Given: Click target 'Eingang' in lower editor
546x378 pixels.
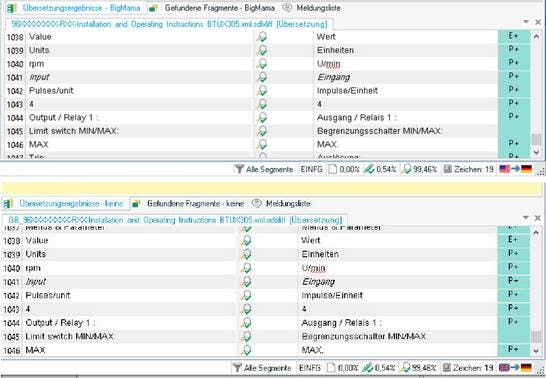Looking at the screenshot, I should point(318,282).
